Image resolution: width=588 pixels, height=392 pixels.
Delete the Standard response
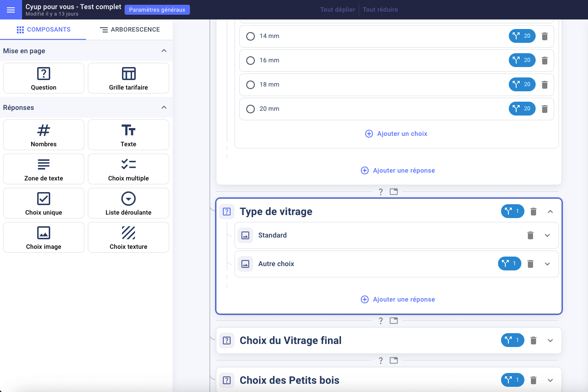tap(530, 235)
